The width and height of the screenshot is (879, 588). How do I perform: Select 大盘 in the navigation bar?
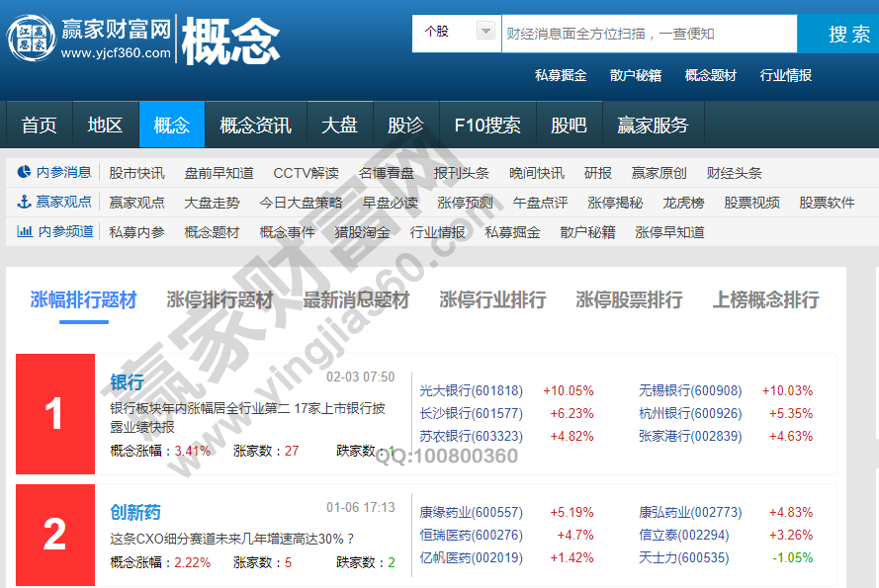[339, 126]
